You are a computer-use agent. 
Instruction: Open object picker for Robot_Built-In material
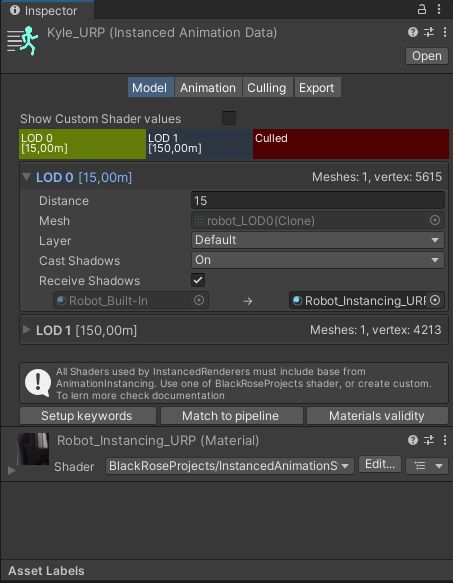(199, 300)
